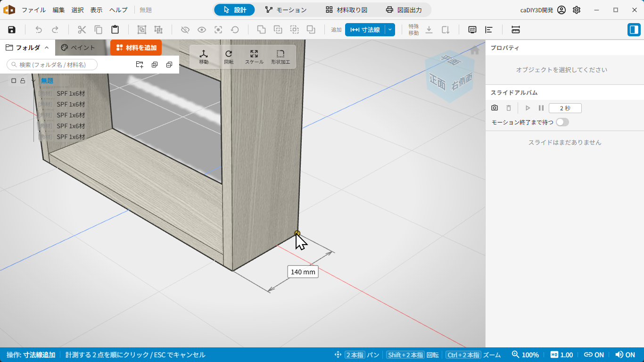The width and height of the screenshot is (644, 362).
Task: Click the folder/material search field
Action: (x=52, y=65)
